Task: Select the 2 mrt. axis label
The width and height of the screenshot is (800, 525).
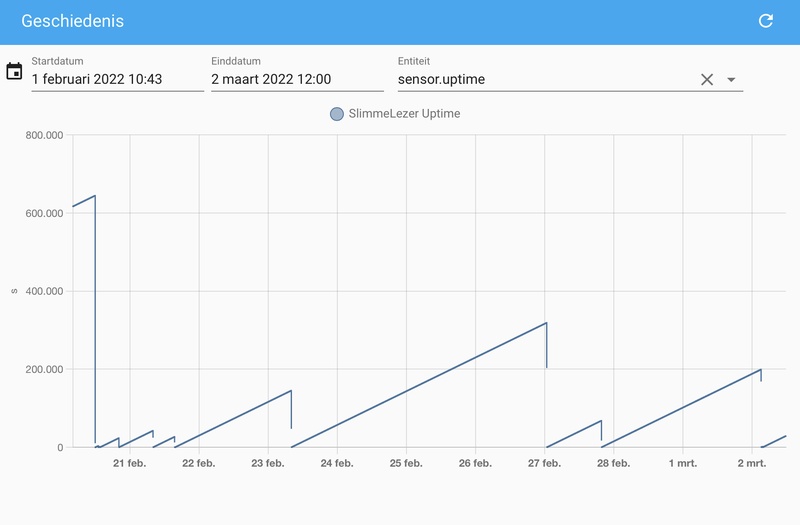Action: [752, 463]
